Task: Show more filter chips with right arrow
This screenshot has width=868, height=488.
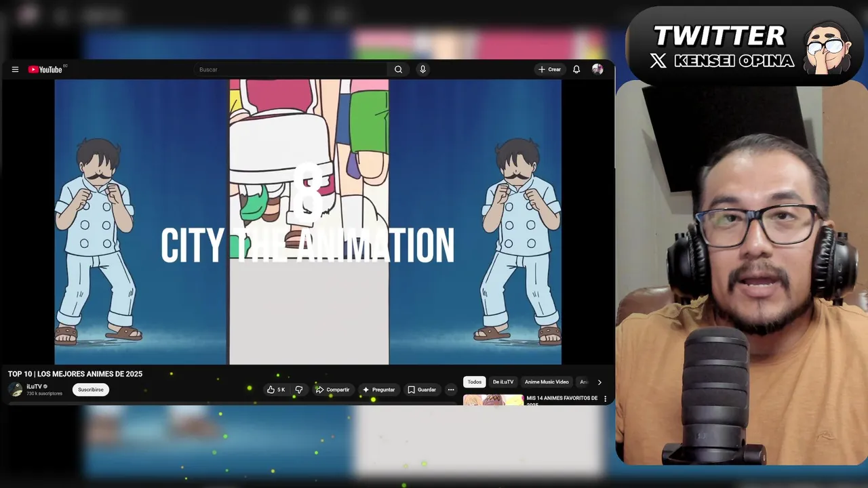Action: pos(599,382)
